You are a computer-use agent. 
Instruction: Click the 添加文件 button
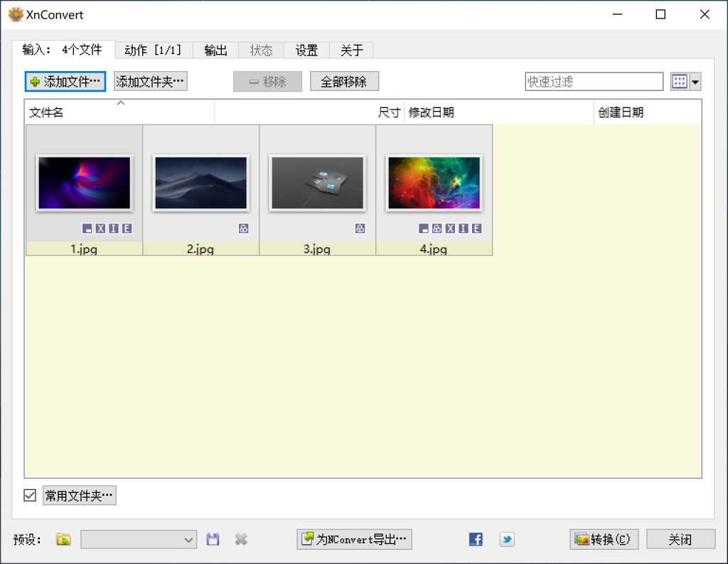coord(65,82)
